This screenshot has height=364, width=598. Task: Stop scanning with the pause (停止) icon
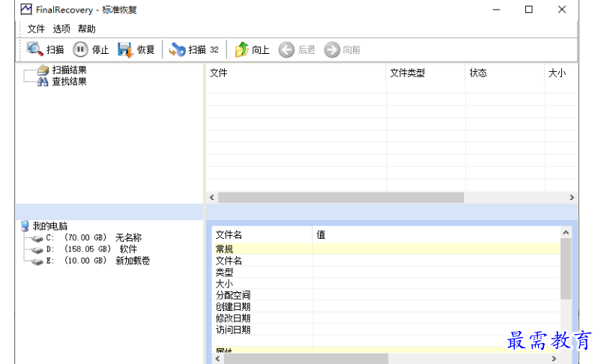click(x=80, y=49)
